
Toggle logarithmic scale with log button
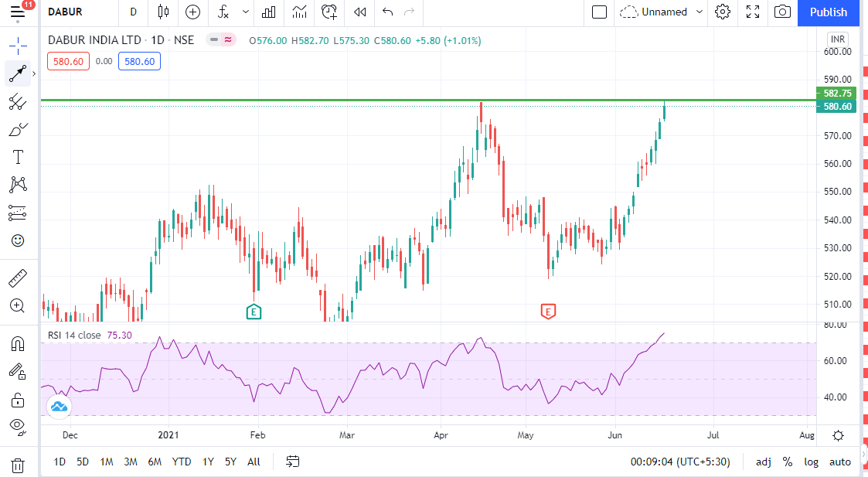click(811, 462)
